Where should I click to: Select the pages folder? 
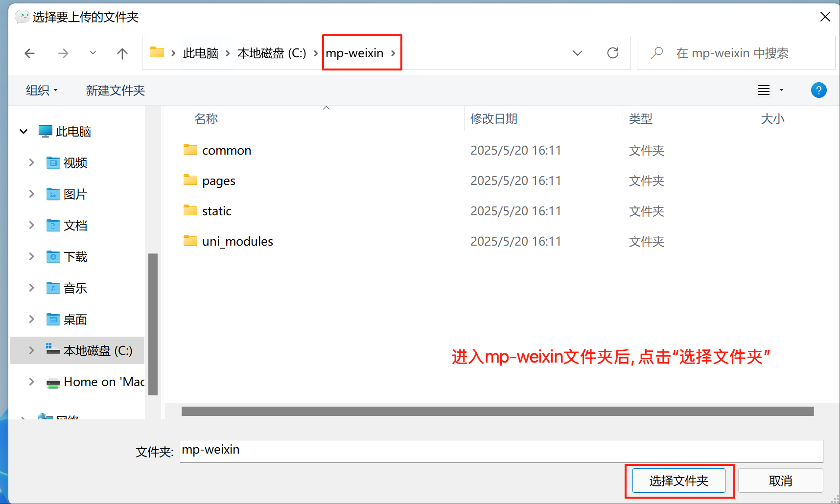(x=219, y=181)
